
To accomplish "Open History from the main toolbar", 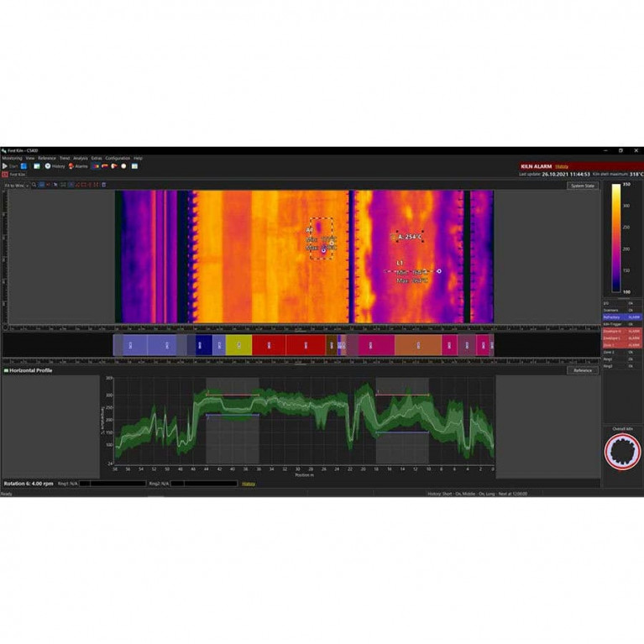I will 55,166.
